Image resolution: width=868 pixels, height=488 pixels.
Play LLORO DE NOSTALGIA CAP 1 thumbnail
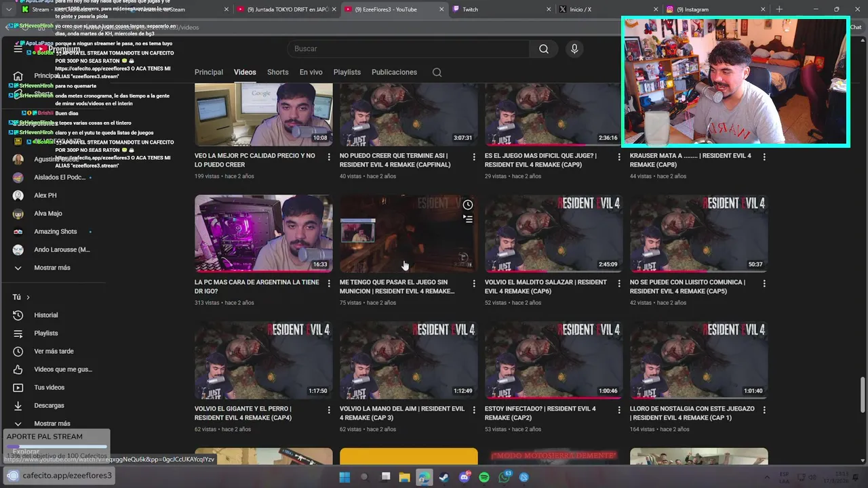tap(699, 361)
